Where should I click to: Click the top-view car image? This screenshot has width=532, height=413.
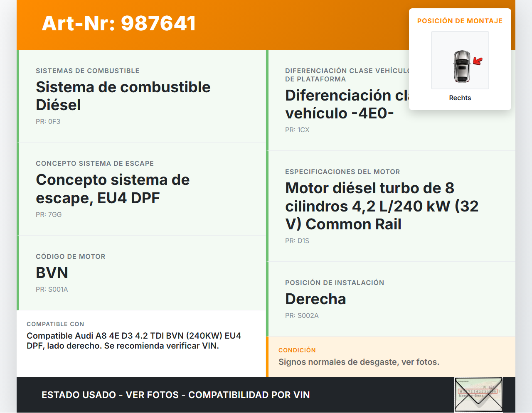(461, 66)
